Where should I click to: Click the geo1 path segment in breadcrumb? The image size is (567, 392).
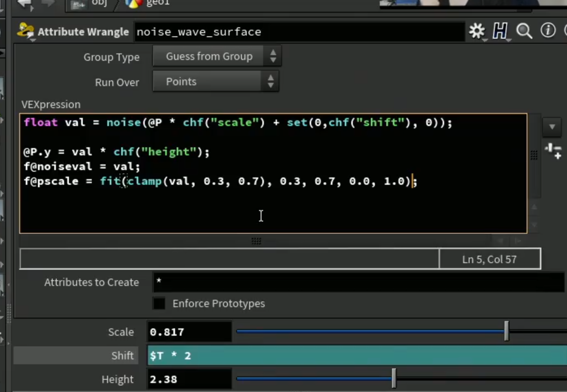157,3
